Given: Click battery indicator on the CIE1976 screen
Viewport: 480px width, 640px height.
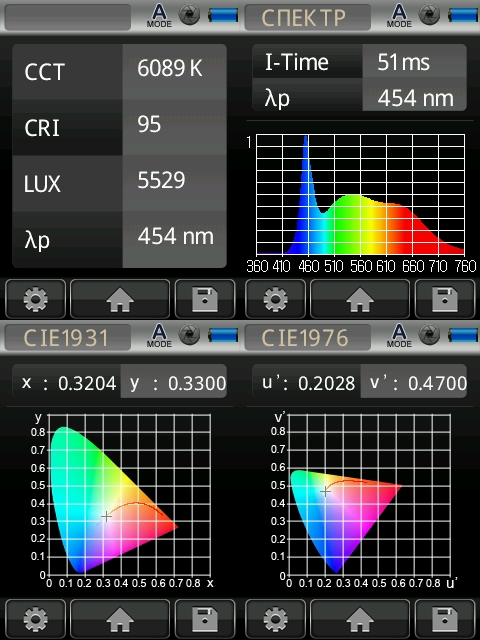Looking at the screenshot, I should [462, 336].
